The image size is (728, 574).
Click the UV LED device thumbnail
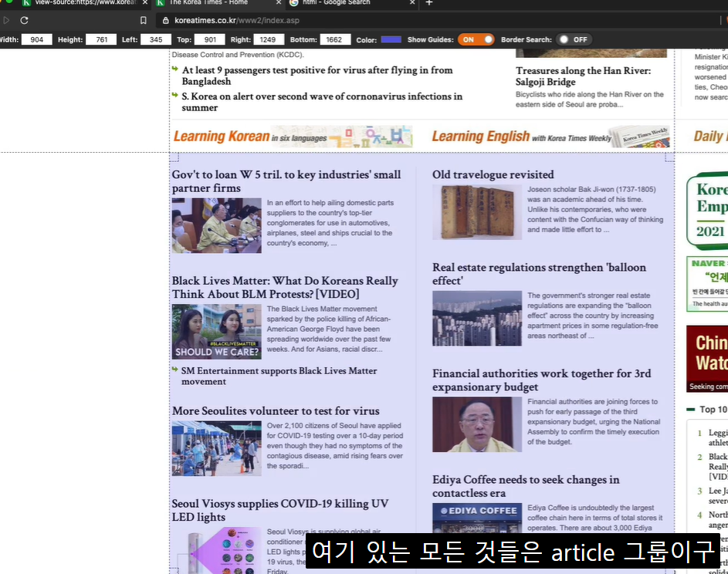216,550
